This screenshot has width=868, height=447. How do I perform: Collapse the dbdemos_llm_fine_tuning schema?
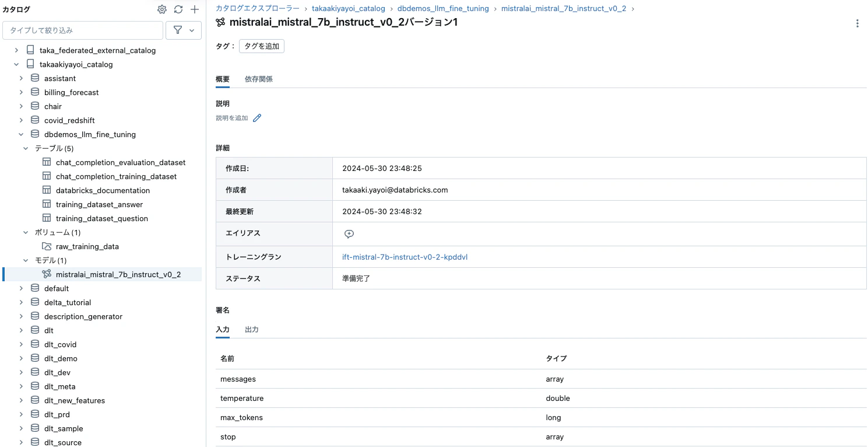21,134
